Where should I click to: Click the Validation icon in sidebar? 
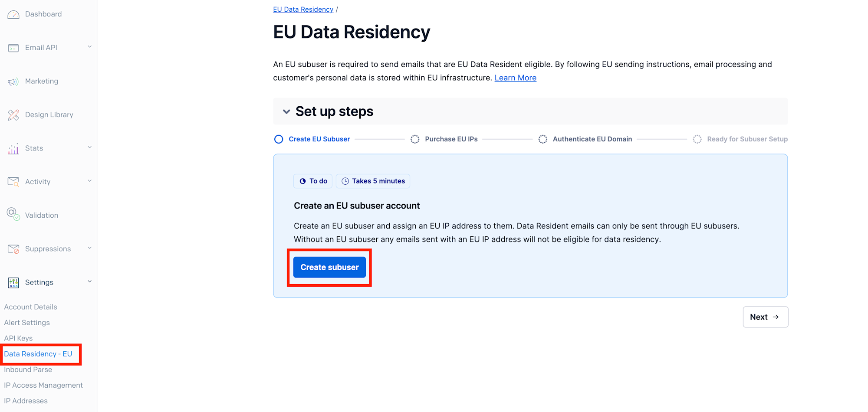tap(13, 214)
